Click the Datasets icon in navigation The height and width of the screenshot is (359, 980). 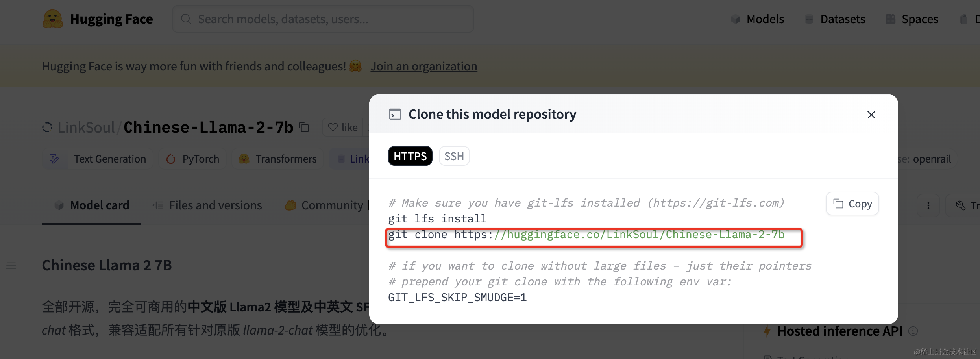click(x=809, y=19)
